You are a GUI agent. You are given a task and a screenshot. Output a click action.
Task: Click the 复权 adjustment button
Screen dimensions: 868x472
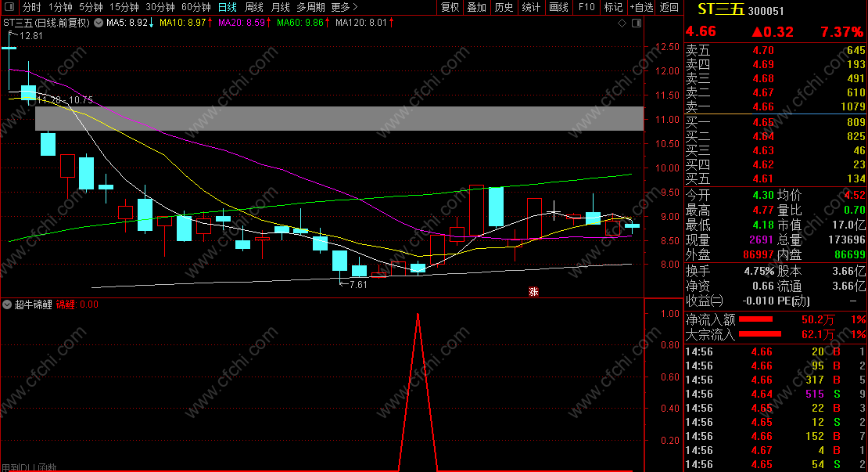point(450,7)
